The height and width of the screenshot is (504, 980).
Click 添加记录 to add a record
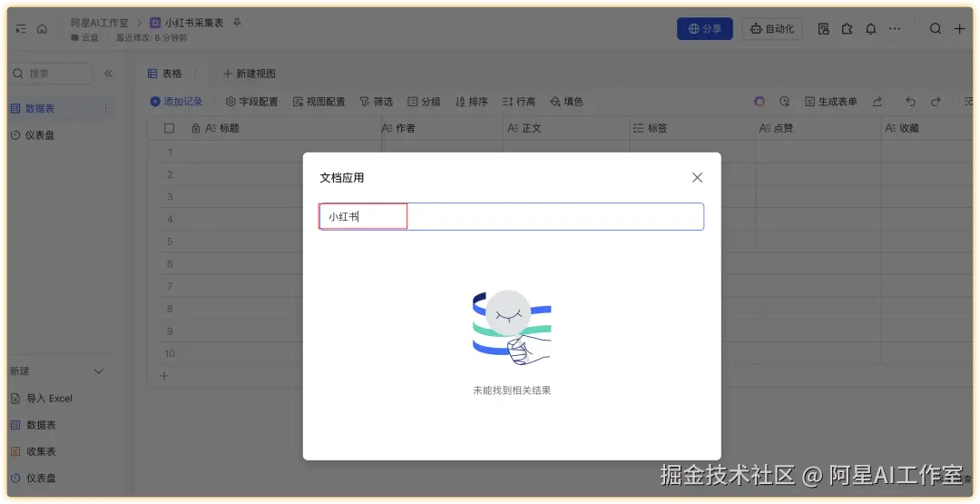click(176, 102)
